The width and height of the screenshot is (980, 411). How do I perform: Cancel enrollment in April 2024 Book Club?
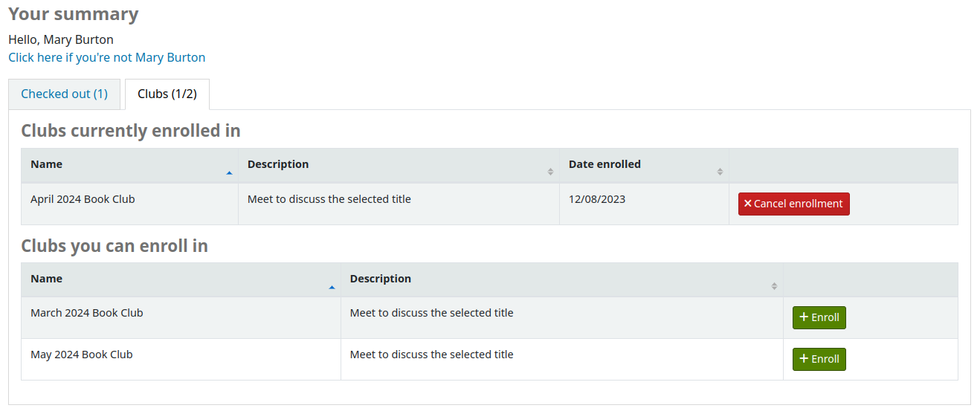(793, 204)
